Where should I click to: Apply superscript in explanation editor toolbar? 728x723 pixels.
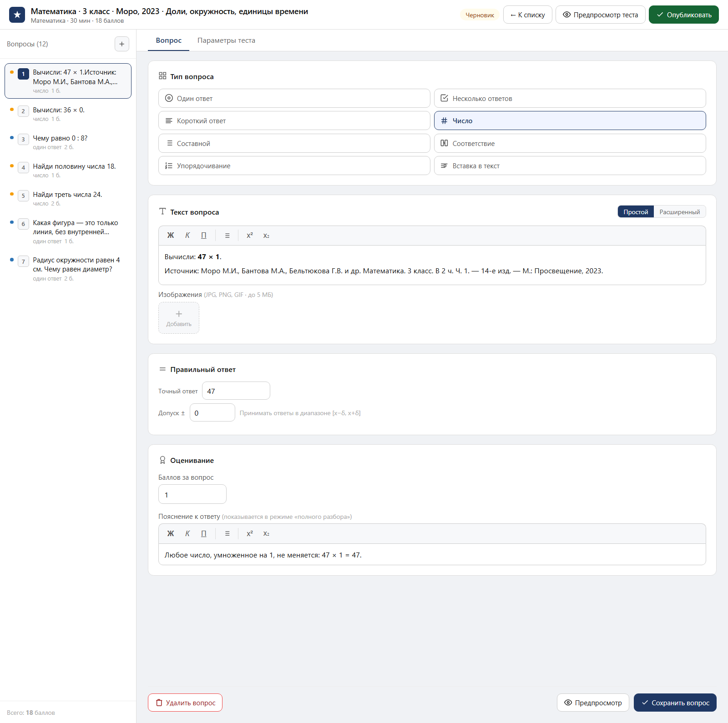[x=250, y=534]
